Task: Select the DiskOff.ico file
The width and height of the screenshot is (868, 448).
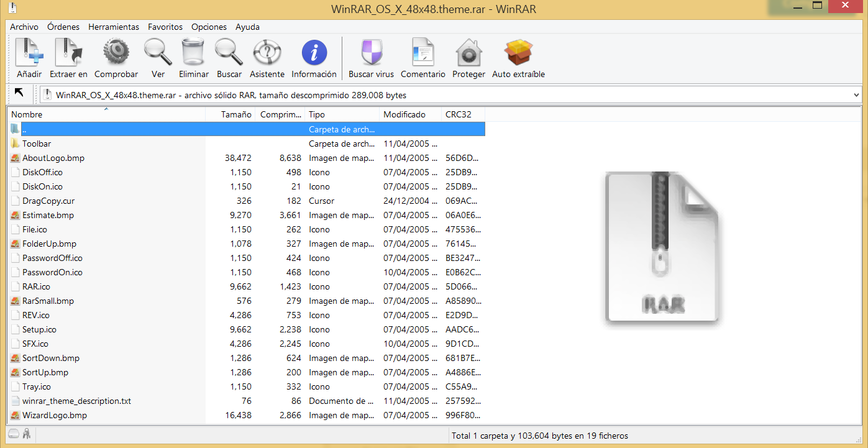Action: [42, 172]
